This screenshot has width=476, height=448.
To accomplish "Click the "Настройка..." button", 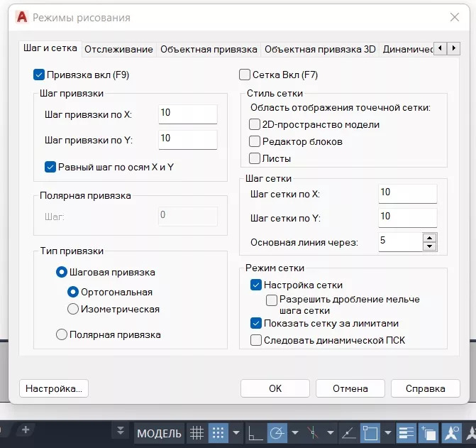I will pos(54,388).
